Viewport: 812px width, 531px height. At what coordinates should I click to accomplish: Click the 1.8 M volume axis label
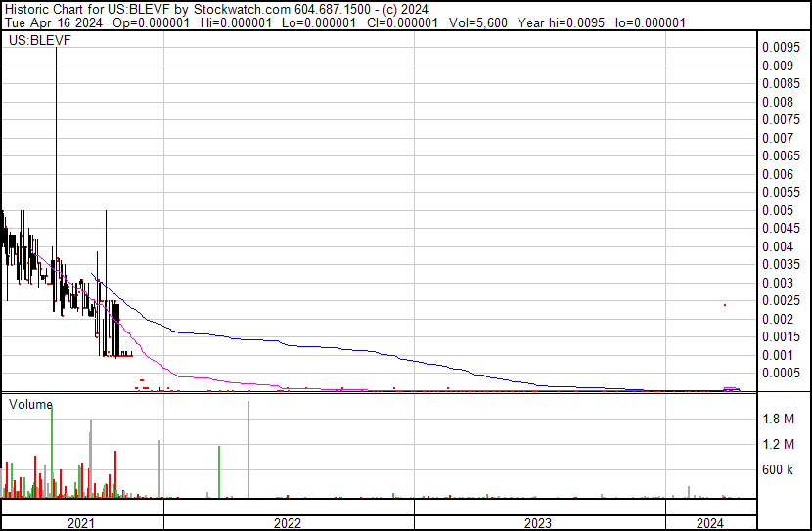(x=779, y=419)
